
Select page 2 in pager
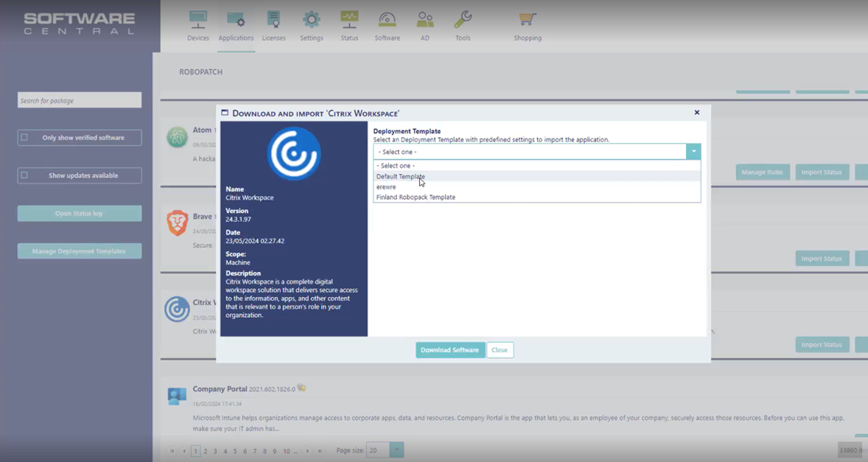point(206,451)
